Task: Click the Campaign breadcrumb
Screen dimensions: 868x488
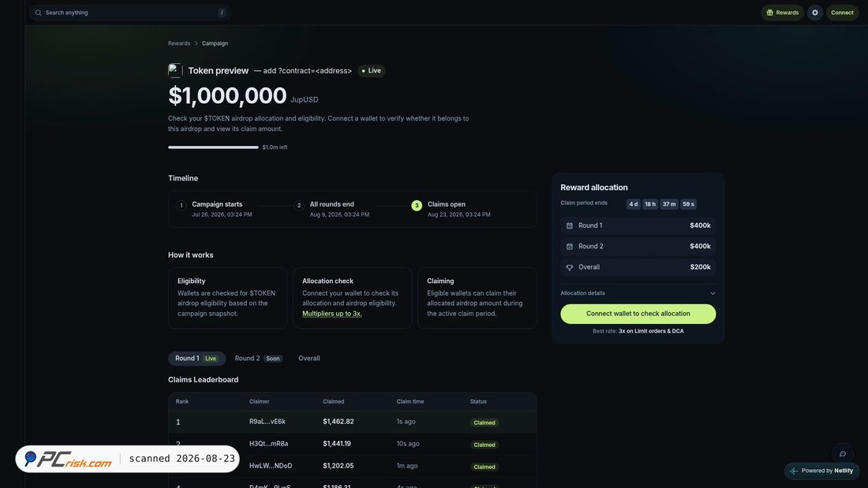Action: click(x=215, y=43)
